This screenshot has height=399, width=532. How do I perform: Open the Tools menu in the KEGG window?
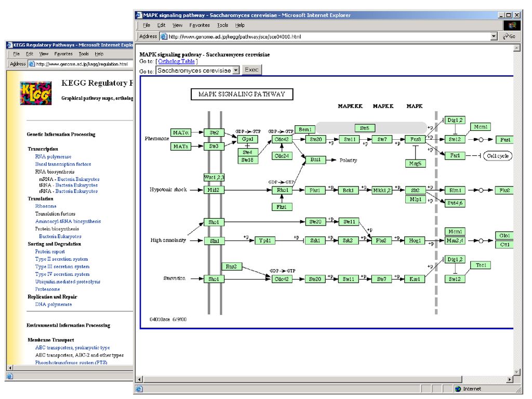pos(84,54)
